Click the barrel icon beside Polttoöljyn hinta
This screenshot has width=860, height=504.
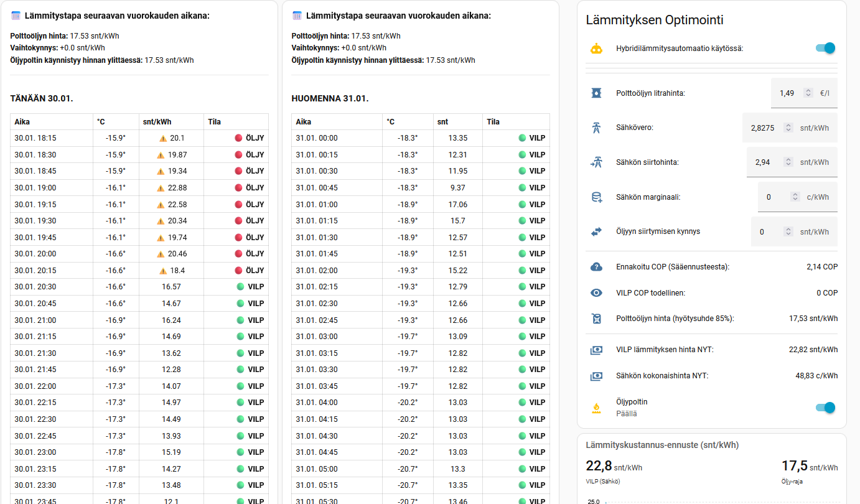coord(596,318)
